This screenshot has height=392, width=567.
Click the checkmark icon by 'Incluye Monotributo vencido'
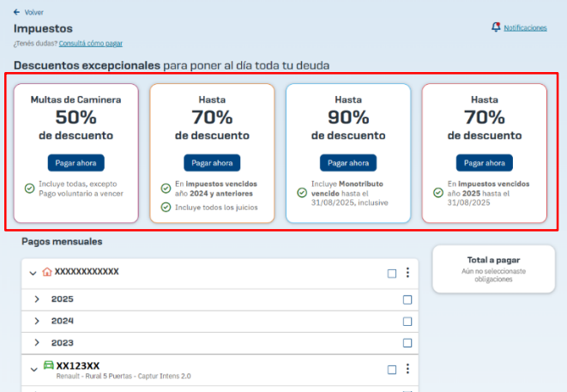[x=302, y=193]
